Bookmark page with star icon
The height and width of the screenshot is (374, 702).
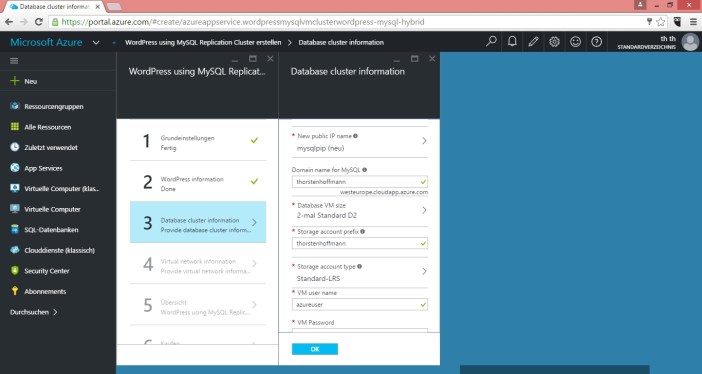click(660, 21)
